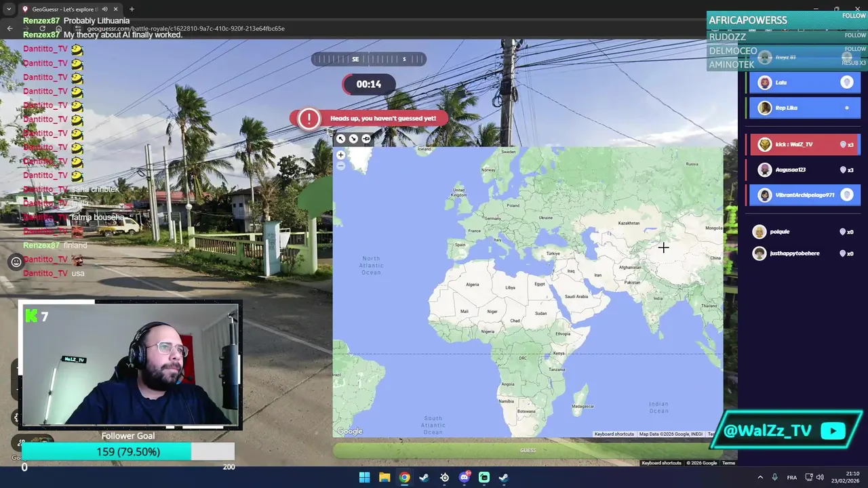Click India on the world map

pyautogui.click(x=658, y=298)
